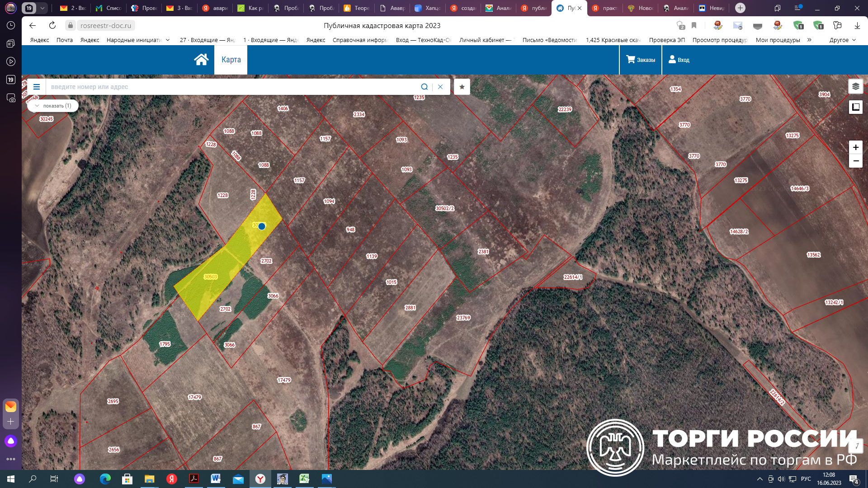Open sidebar mail icon

click(11, 407)
